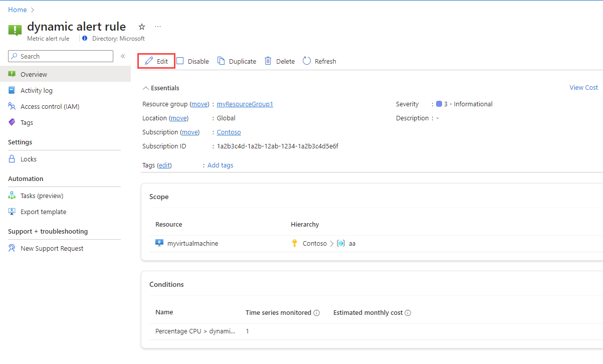Select the Disable icon in the toolbar
The image size is (603, 364).
(180, 61)
